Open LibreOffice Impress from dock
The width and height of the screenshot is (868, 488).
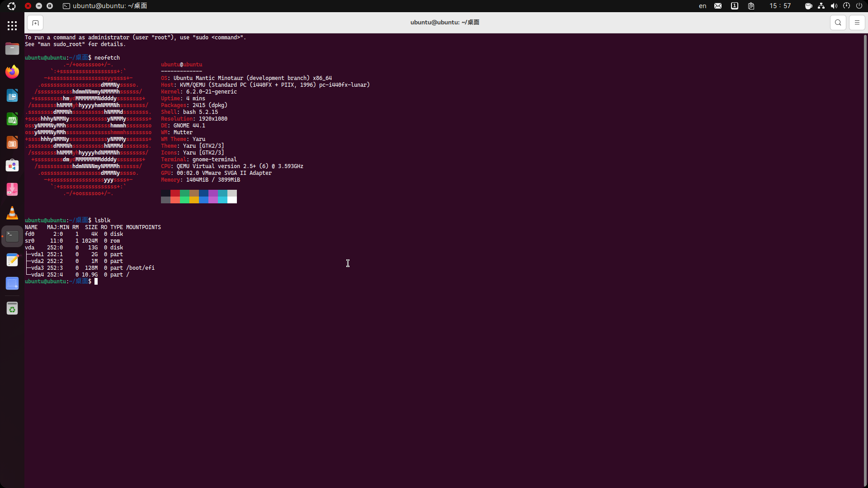click(12, 143)
